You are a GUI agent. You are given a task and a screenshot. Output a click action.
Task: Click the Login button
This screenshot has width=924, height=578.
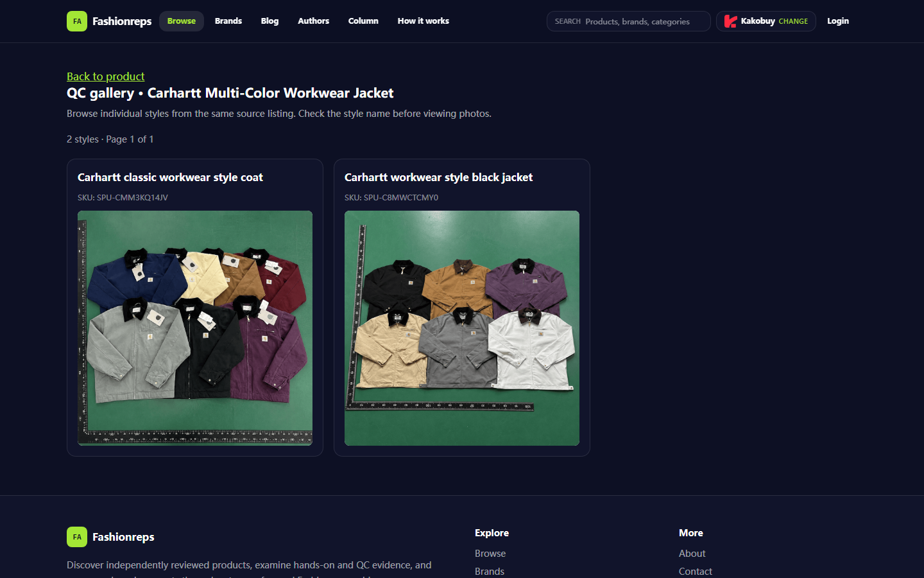point(838,21)
